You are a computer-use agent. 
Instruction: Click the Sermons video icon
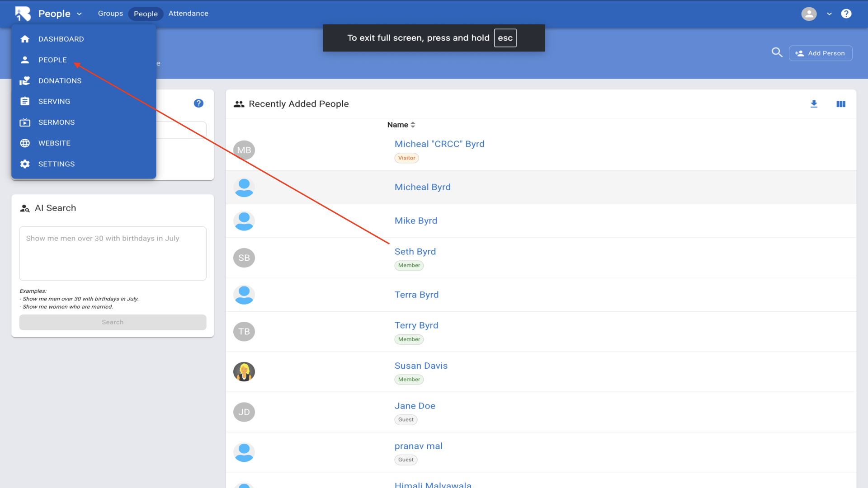click(x=25, y=122)
